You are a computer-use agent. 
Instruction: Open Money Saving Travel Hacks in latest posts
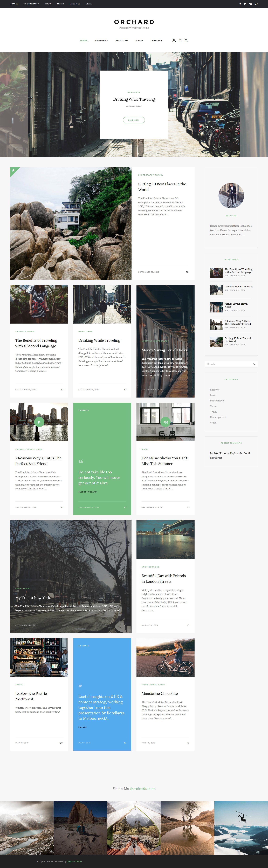tap(236, 305)
